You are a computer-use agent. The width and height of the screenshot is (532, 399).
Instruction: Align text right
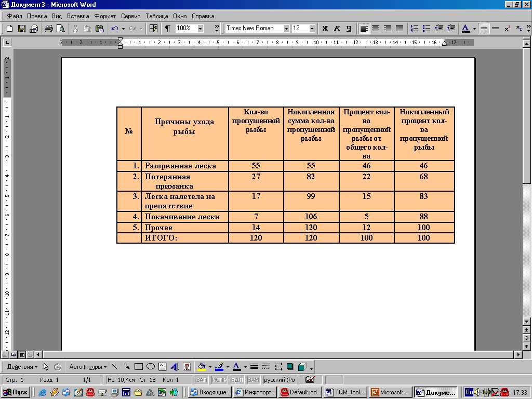[388, 29]
